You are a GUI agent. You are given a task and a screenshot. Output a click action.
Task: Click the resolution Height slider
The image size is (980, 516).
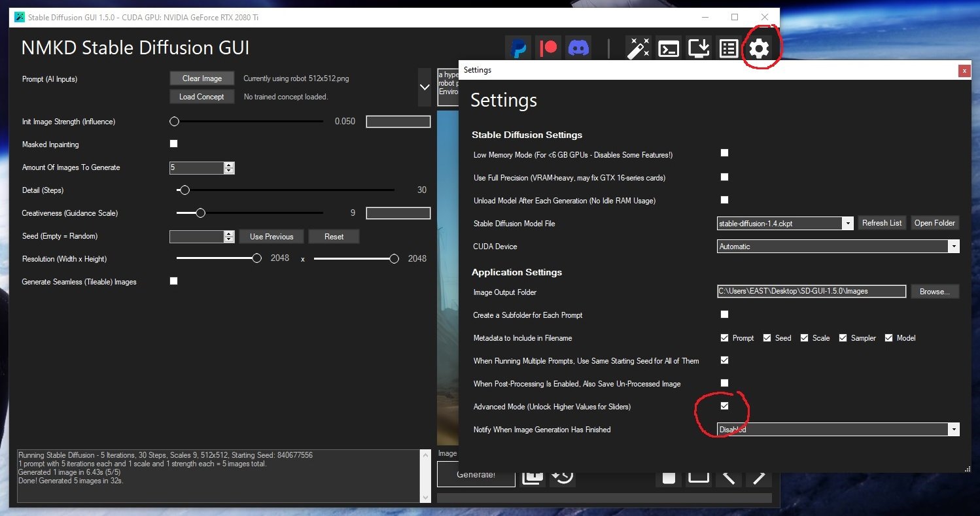(357, 259)
